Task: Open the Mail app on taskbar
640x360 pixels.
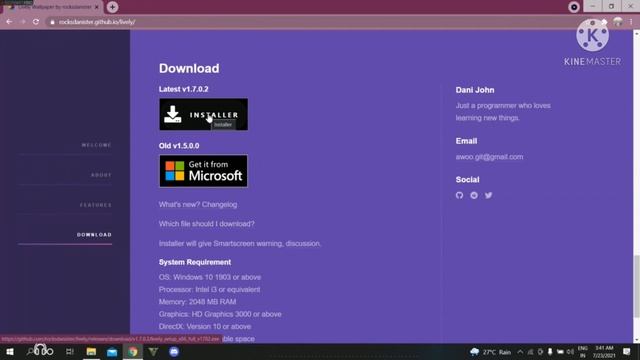Action: pyautogui.click(x=112, y=351)
